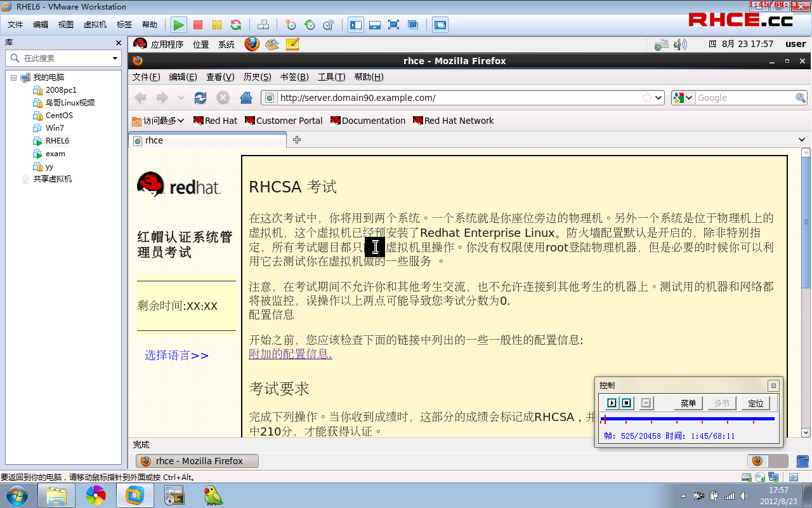
Task: Select the rhce browser tab
Action: point(207,140)
